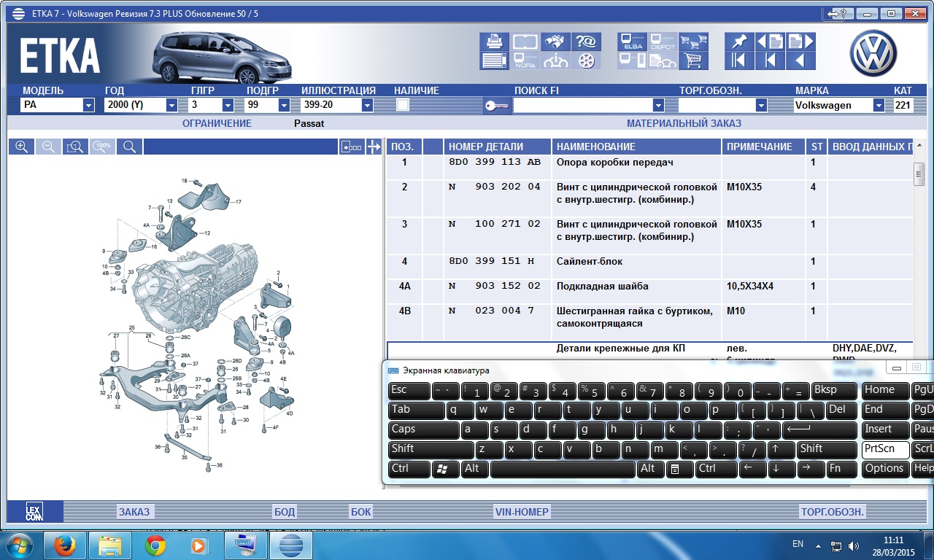Click PrtScn key on the on-screen keyboard
This screenshot has width=934, height=560.
pos(885,448)
